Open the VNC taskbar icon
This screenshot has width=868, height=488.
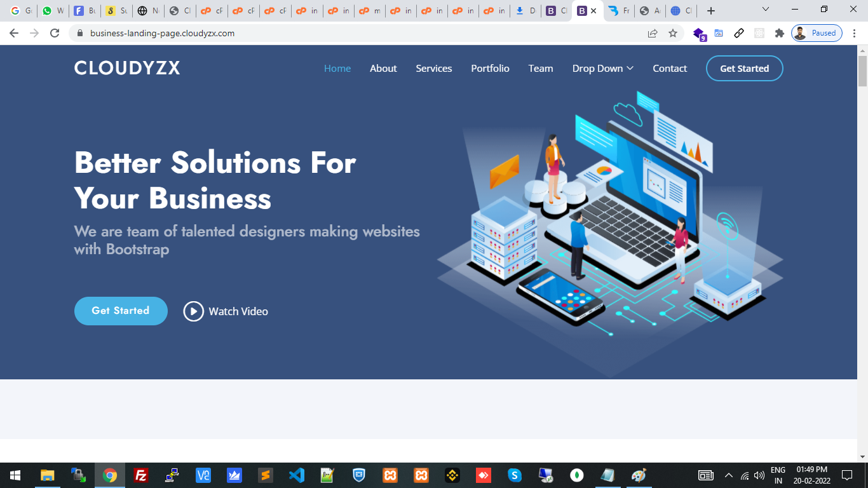[203, 475]
